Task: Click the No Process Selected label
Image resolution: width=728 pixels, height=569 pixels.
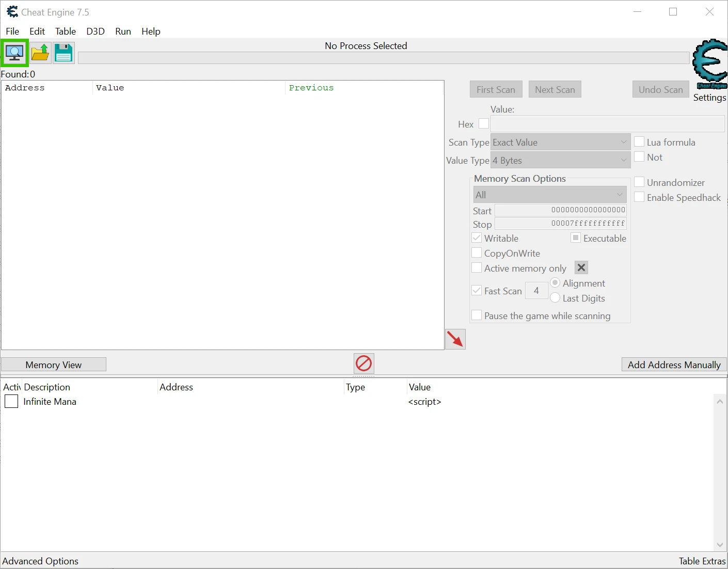Action: (366, 45)
